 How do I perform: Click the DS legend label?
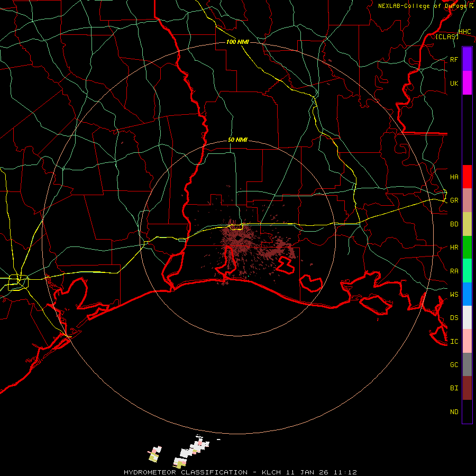(454, 318)
